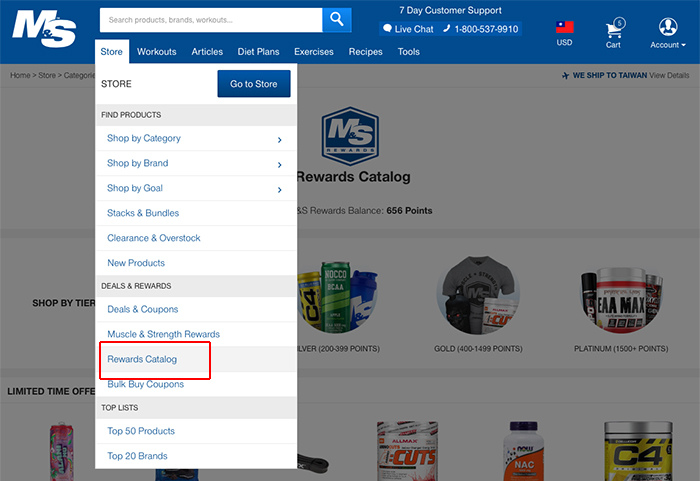Click the M&S Rewards hexagon badge
Screen dimensions: 700x481
point(350,136)
